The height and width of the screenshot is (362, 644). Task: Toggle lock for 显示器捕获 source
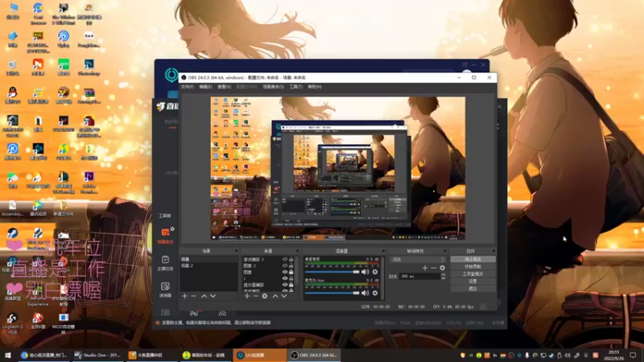coord(291,285)
